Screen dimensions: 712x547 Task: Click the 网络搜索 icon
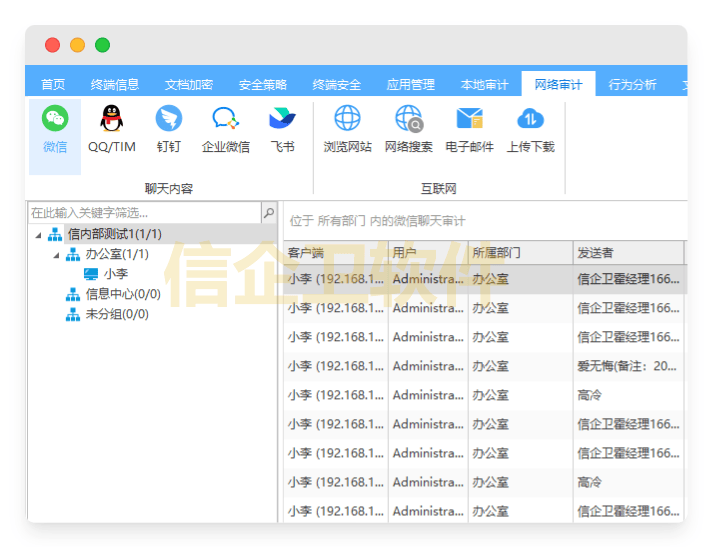click(x=408, y=130)
